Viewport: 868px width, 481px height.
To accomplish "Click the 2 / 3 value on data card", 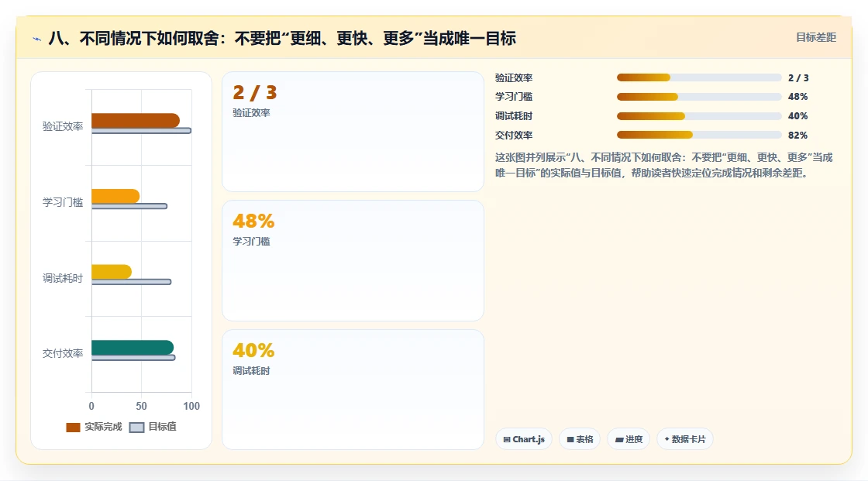I will click(255, 92).
